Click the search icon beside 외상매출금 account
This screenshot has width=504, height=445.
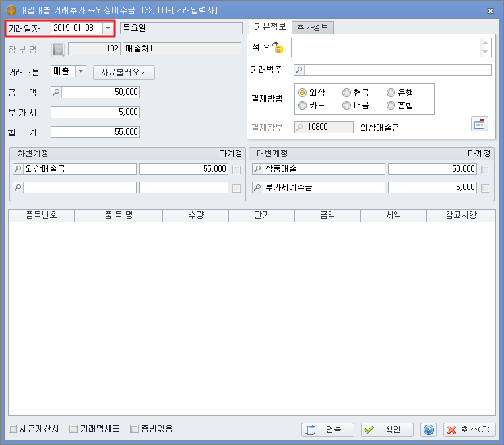[x=18, y=169]
